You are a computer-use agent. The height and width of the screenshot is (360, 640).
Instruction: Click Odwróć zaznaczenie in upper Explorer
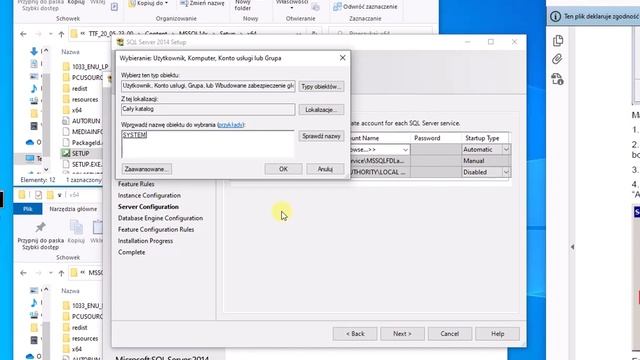pos(365,7)
